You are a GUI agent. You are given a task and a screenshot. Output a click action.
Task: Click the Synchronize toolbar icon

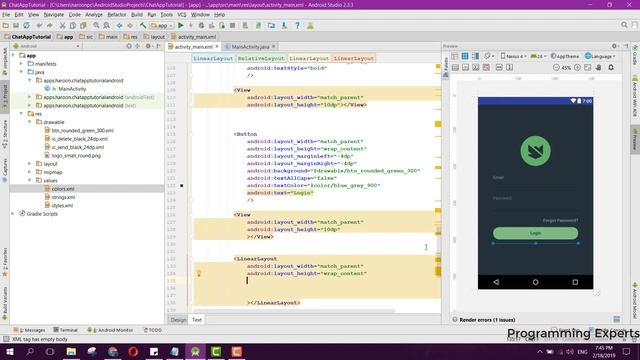(x=26, y=25)
